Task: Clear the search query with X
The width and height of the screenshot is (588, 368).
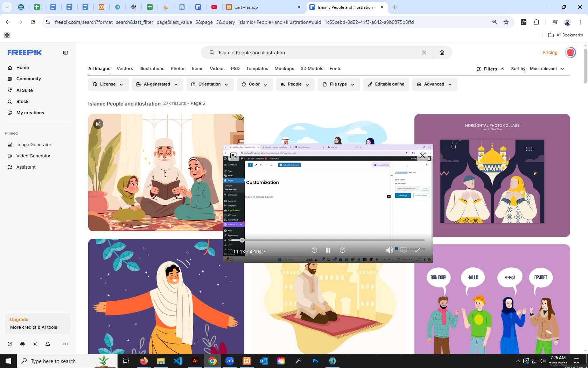Action: click(424, 53)
